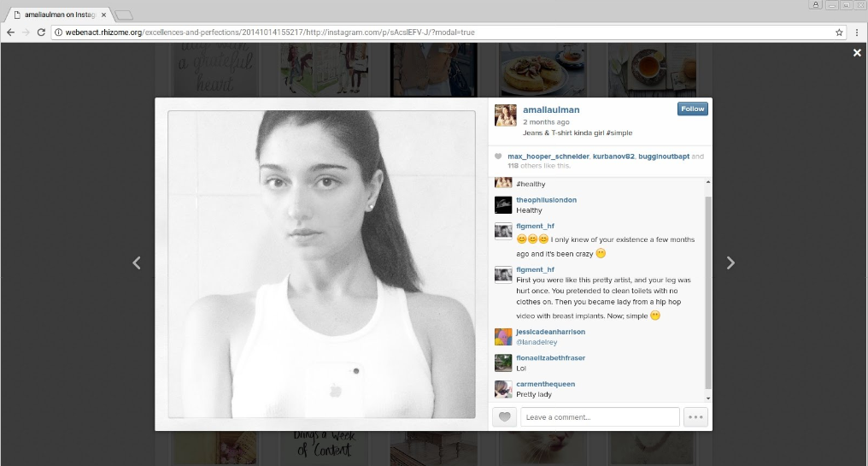
Task: Open a new browser tab
Action: (x=123, y=15)
